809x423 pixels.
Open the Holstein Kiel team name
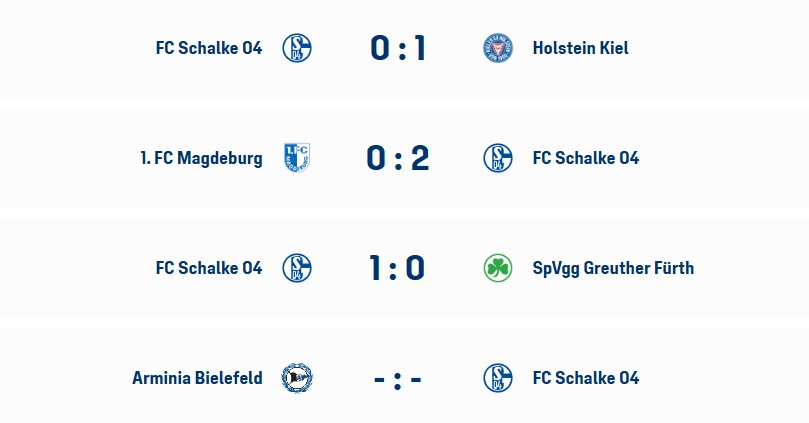[x=580, y=48]
